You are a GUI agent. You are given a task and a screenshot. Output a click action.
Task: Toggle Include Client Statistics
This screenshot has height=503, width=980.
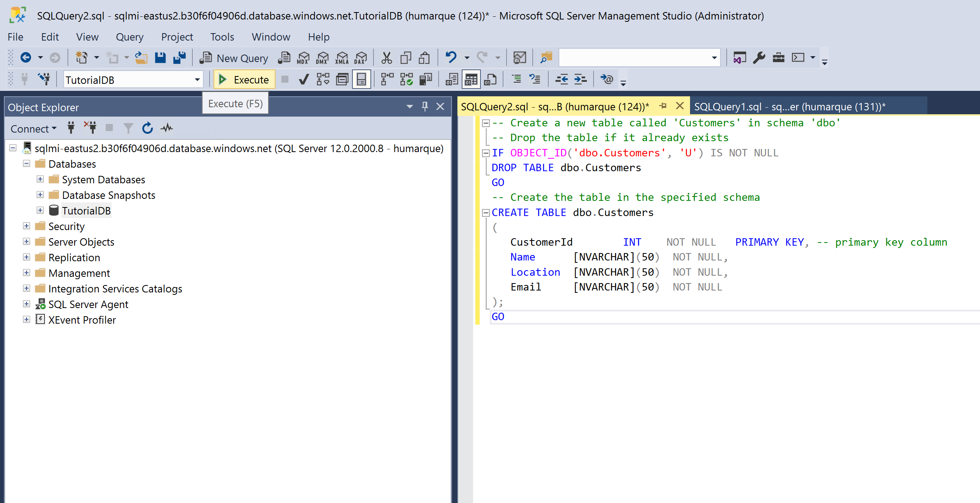coord(426,80)
